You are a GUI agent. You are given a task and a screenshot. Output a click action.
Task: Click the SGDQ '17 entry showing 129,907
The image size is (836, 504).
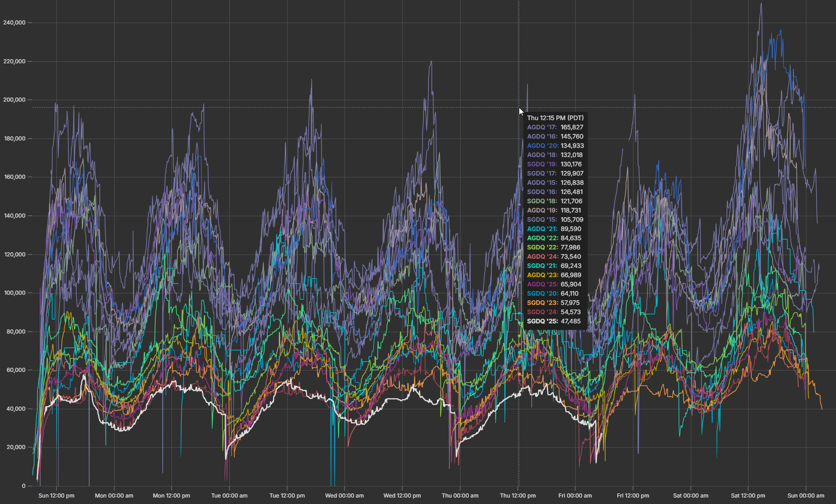[555, 173]
